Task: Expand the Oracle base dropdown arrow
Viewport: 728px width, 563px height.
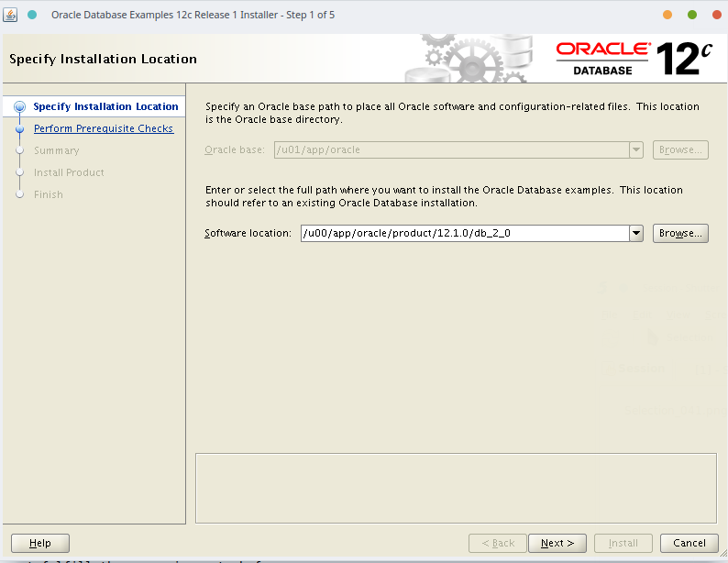Action: (636, 149)
